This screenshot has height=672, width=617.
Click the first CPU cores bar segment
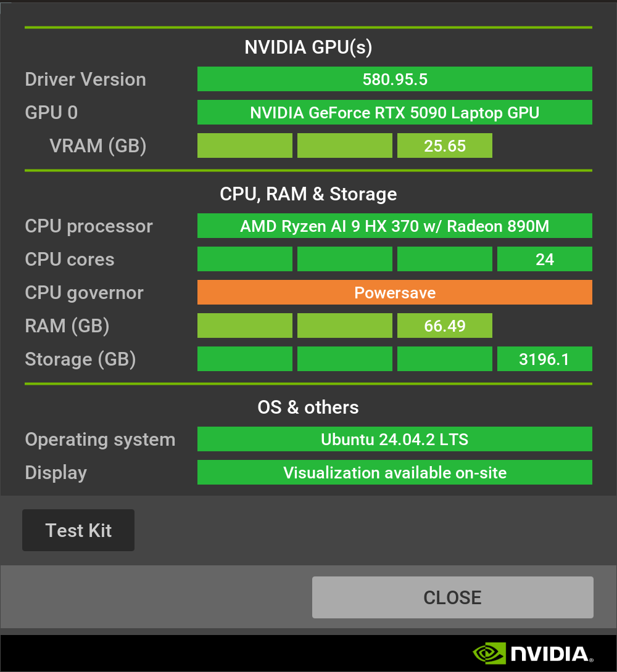(245, 260)
